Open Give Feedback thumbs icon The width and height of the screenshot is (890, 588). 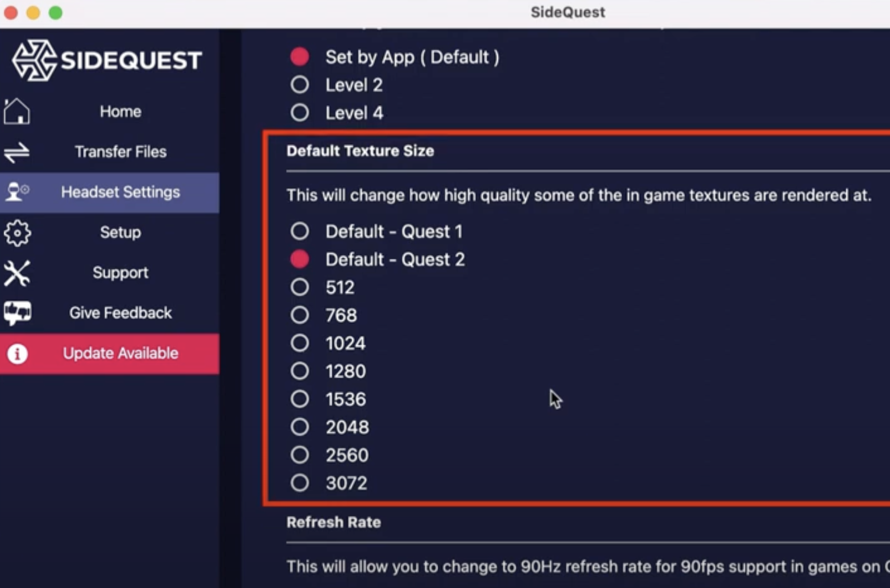point(18,313)
